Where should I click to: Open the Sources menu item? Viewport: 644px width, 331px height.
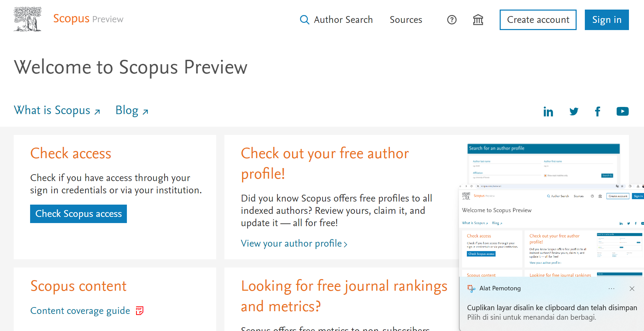[406, 20]
